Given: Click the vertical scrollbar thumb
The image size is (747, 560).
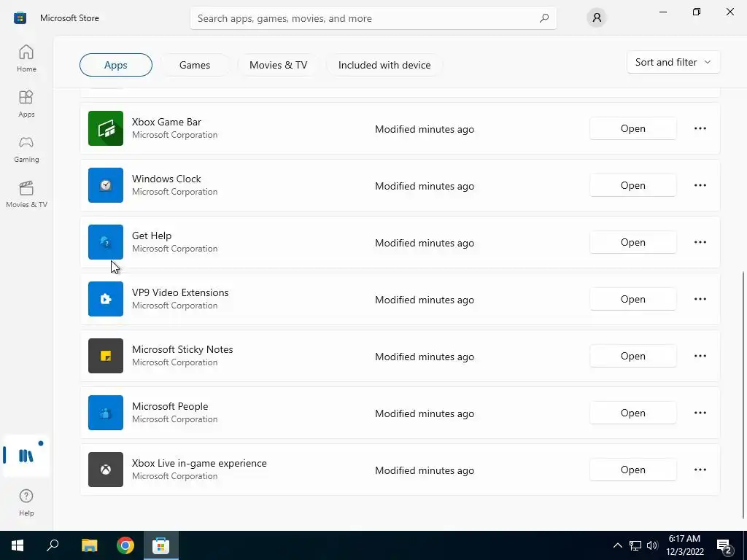Looking at the screenshot, I should click(x=743, y=395).
